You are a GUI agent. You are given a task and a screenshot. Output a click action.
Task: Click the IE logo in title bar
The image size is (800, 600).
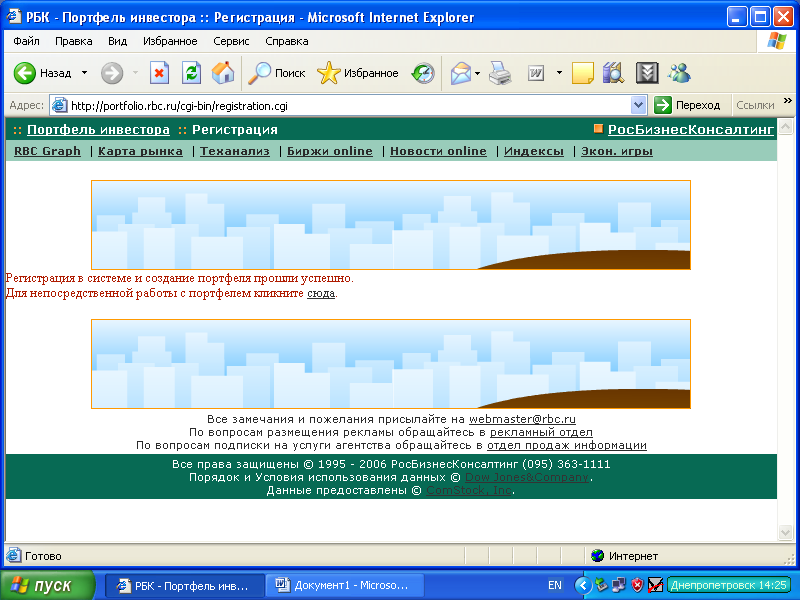(13, 17)
